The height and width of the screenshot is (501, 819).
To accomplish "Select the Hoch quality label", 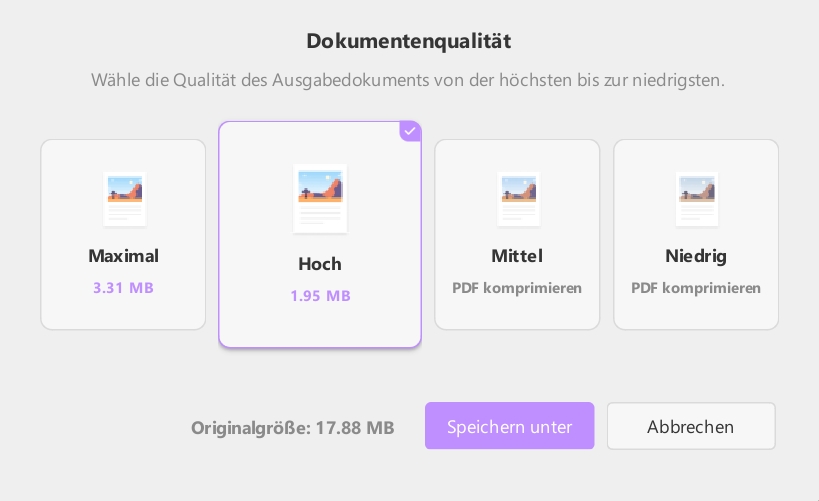I will pyautogui.click(x=320, y=264).
